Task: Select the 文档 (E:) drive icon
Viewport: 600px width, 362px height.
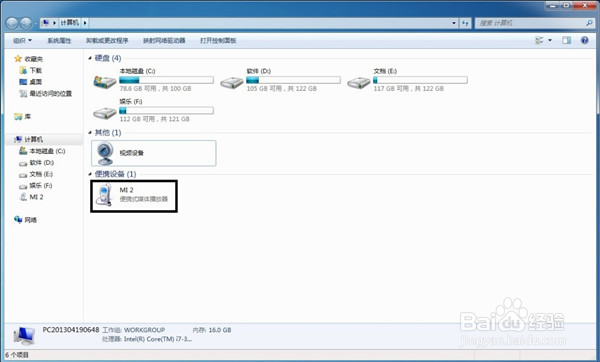Action: click(x=359, y=82)
